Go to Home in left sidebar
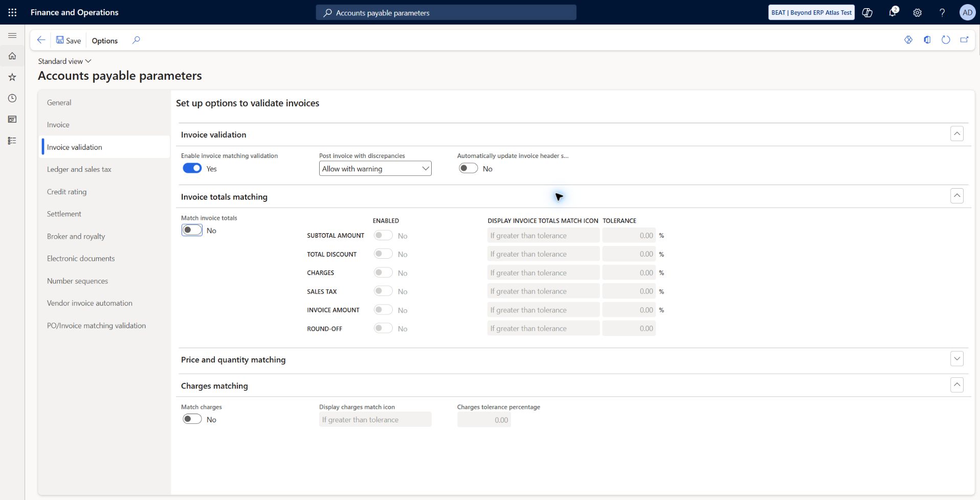The width and height of the screenshot is (980, 500). tap(12, 56)
